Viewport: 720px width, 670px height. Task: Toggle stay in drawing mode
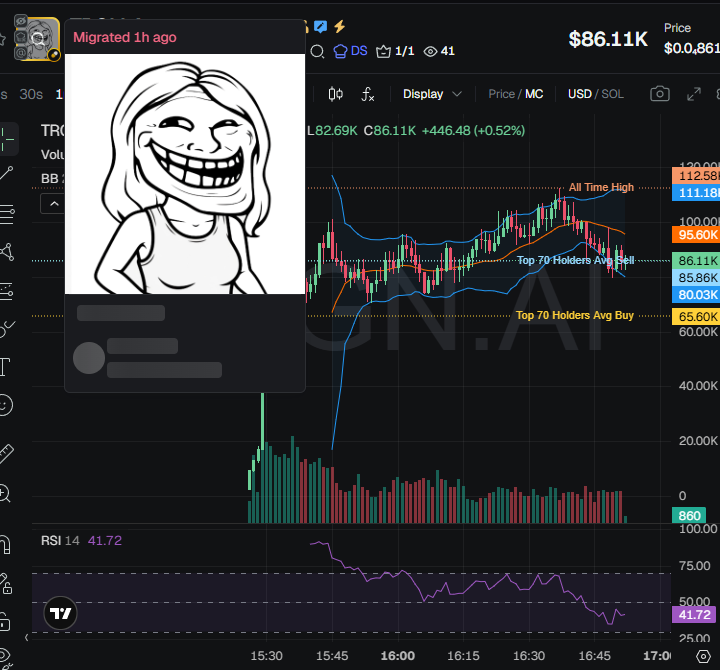click(6, 584)
